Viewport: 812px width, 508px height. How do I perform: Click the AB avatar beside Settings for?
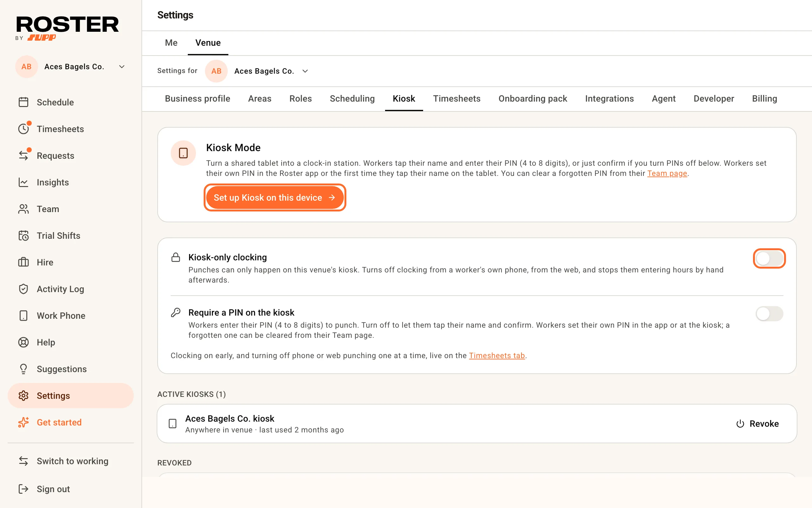(216, 71)
